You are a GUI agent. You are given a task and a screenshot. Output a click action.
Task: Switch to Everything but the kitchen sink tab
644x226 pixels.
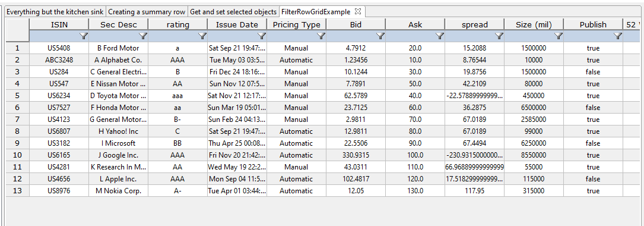(55, 12)
